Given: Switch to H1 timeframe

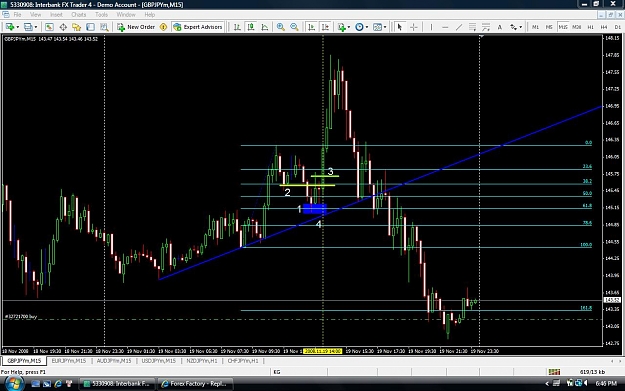Looking at the screenshot, I should tap(590, 27).
